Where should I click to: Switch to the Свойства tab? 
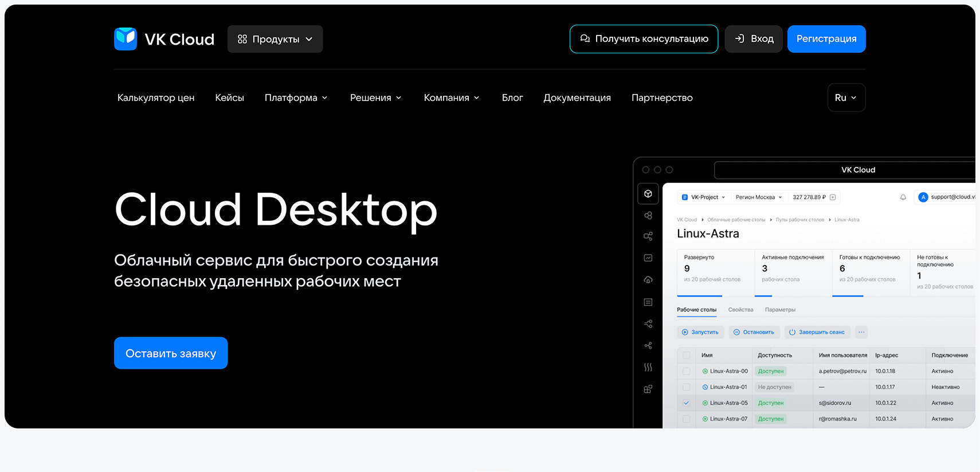click(x=740, y=310)
